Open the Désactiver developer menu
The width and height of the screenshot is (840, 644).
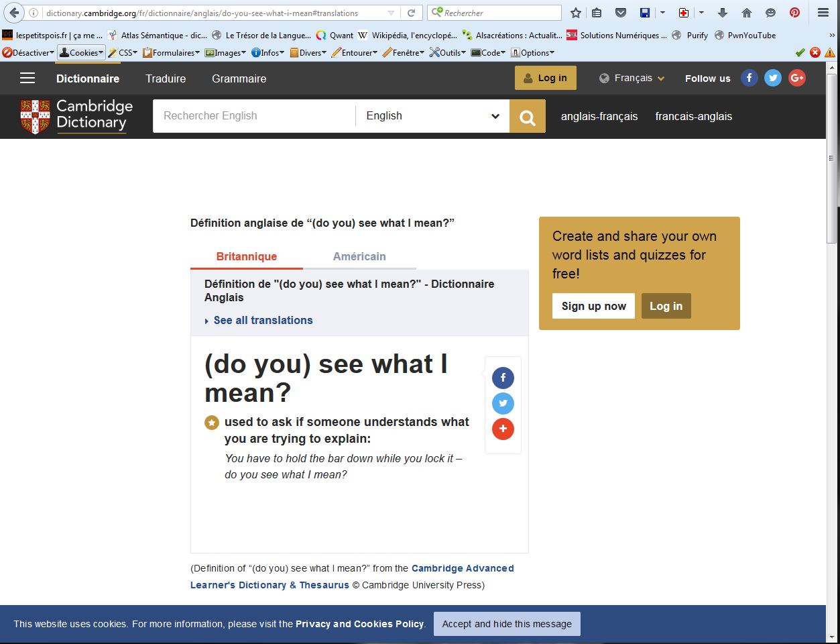[x=28, y=52]
